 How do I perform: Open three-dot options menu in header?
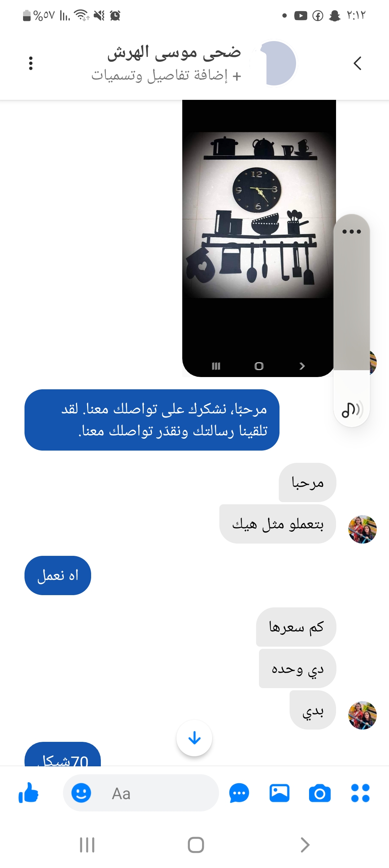point(31,63)
